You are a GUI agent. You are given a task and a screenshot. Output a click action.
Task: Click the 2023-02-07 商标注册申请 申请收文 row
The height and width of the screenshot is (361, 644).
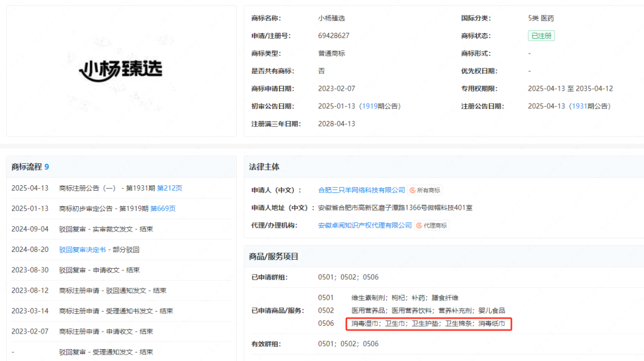pos(121,332)
